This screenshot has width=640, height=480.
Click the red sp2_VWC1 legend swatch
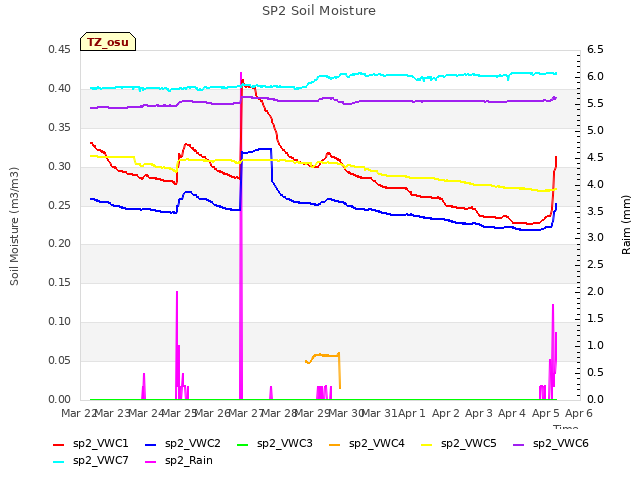pyautogui.click(x=59, y=444)
